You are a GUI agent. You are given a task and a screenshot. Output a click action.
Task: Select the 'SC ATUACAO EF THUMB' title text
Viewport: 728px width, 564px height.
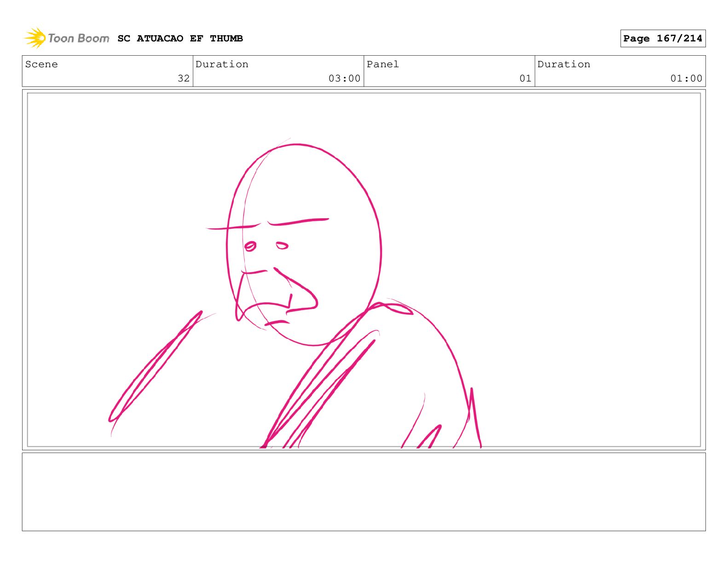pyautogui.click(x=180, y=38)
